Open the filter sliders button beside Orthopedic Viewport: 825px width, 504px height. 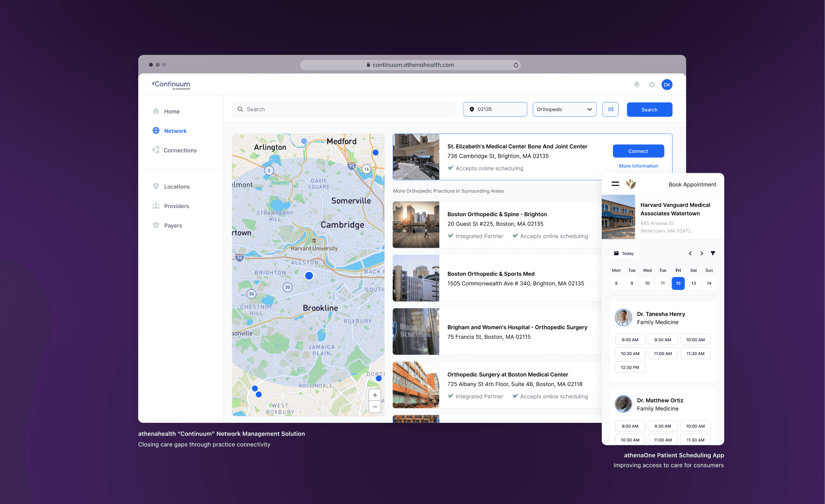611,109
